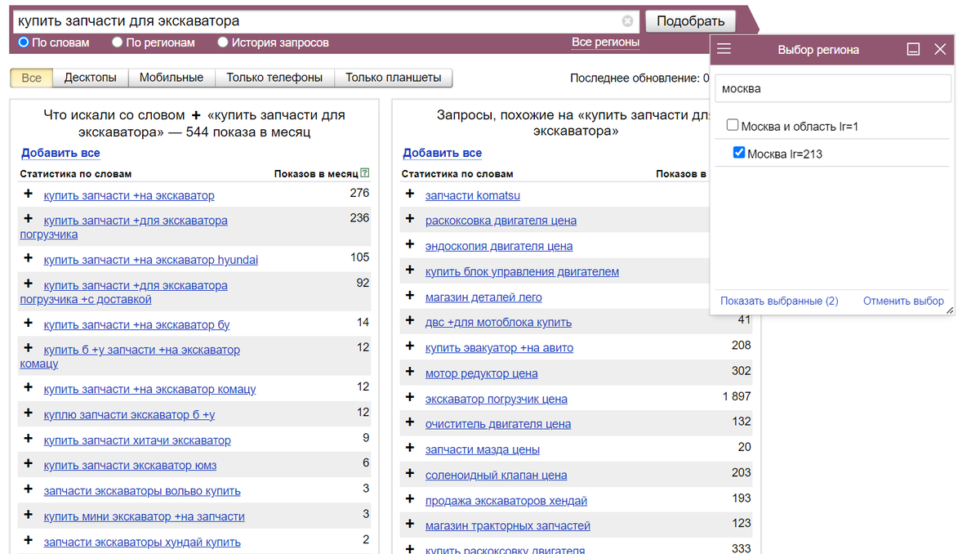Add 'продажа экскаваторов хендай' using plus icon
This screenshot has height=554, width=980.
[x=410, y=499]
